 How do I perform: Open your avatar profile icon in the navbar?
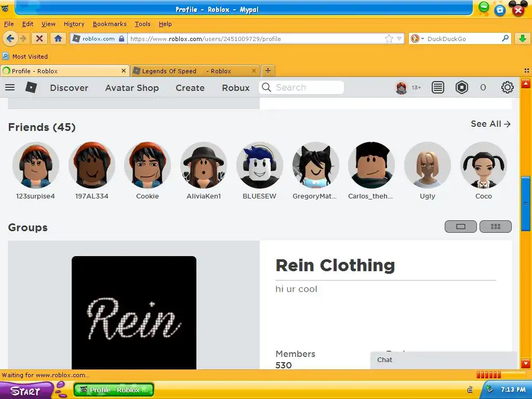402,88
